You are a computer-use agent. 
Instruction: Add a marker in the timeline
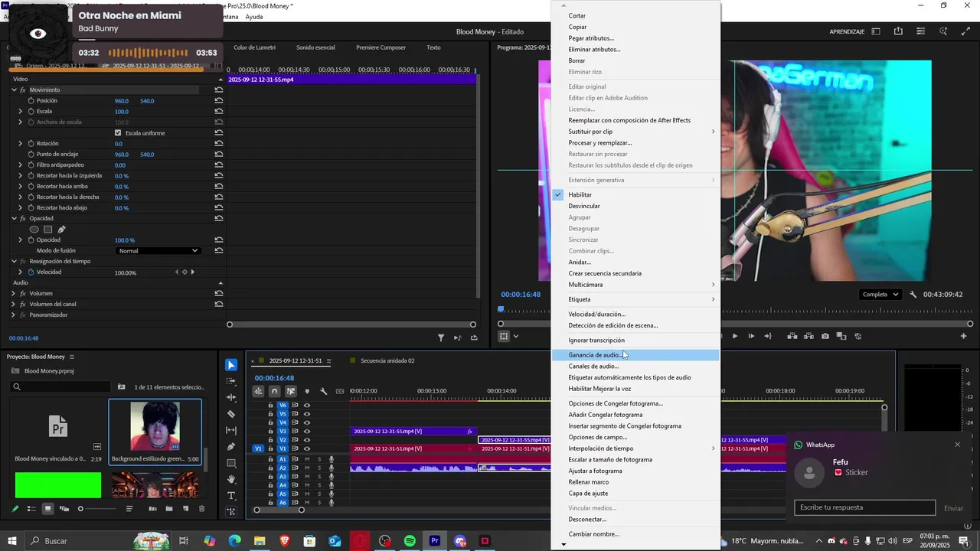(x=307, y=391)
